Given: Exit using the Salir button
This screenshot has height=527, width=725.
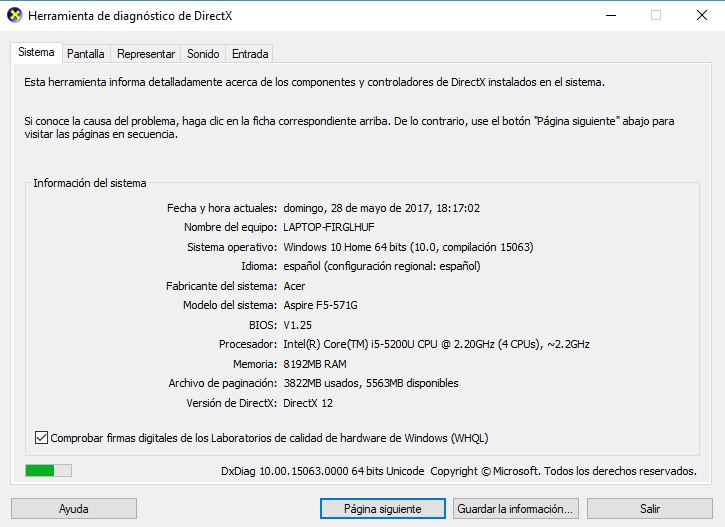Looking at the screenshot, I should click(650, 509).
